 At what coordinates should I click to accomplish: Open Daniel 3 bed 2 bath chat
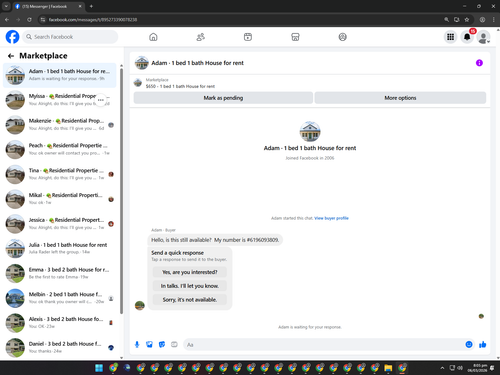click(x=60, y=348)
